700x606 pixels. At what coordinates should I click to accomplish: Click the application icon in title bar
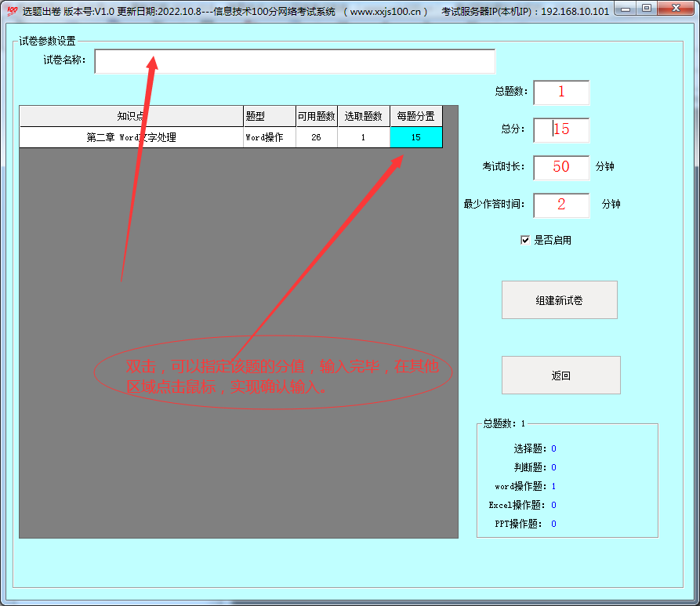(x=12, y=11)
